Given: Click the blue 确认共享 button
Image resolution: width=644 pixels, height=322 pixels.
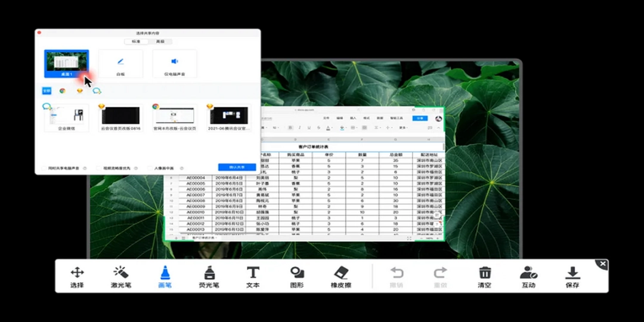Looking at the screenshot, I should [237, 168].
